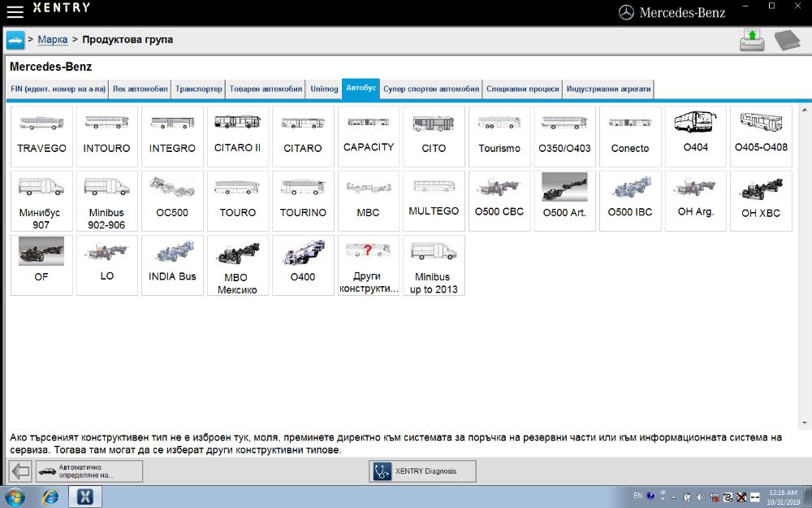Select the CITARO bus tile

click(x=303, y=137)
